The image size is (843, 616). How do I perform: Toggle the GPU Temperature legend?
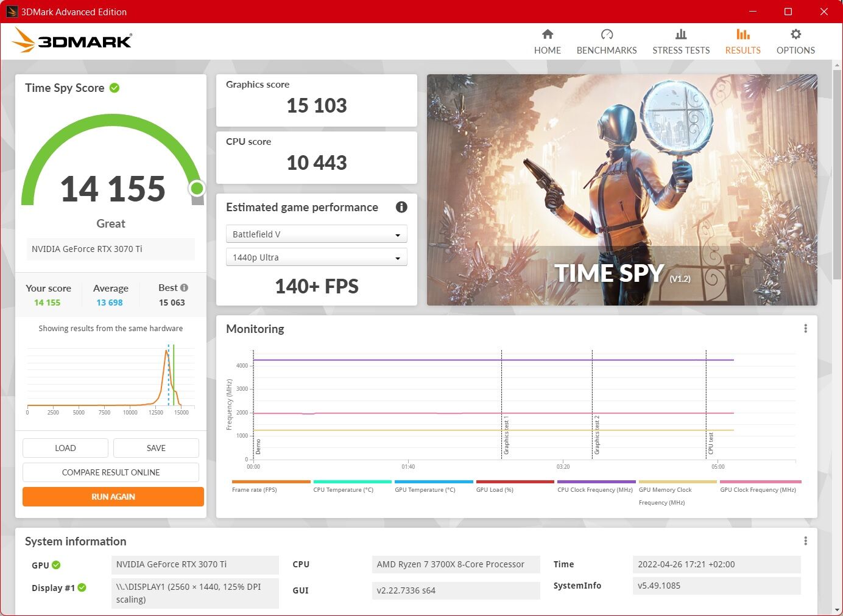click(x=434, y=486)
